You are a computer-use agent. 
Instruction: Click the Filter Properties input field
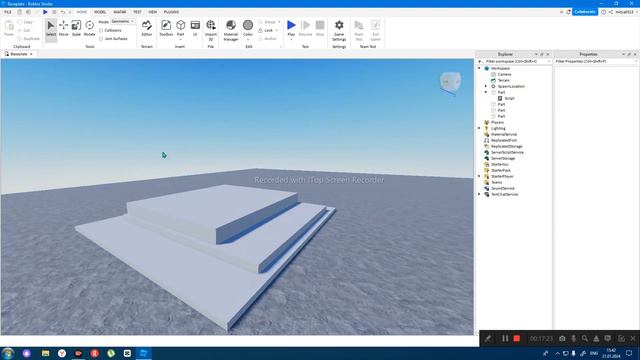[x=595, y=61]
